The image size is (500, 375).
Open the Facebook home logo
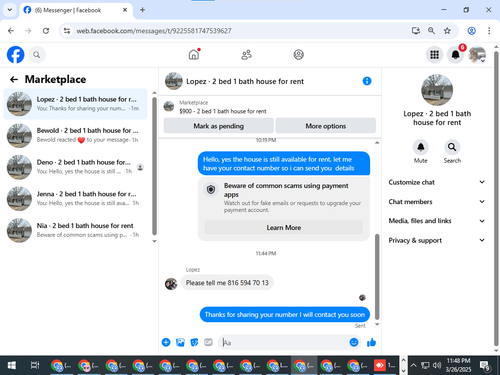click(x=16, y=55)
